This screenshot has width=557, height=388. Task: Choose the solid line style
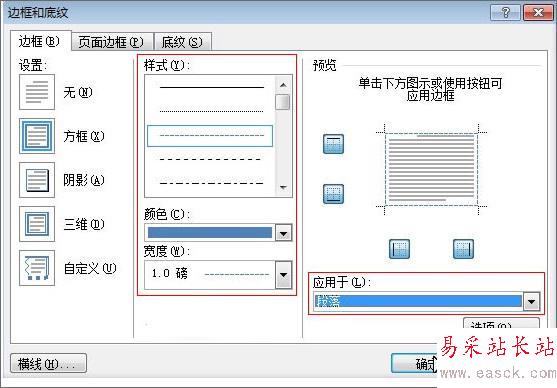point(212,87)
